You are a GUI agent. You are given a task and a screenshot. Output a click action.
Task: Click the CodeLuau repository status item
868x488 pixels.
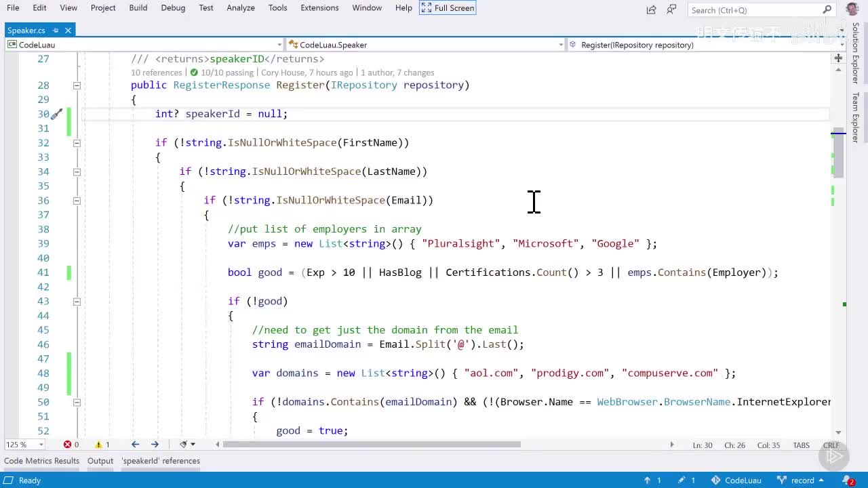coord(736,480)
